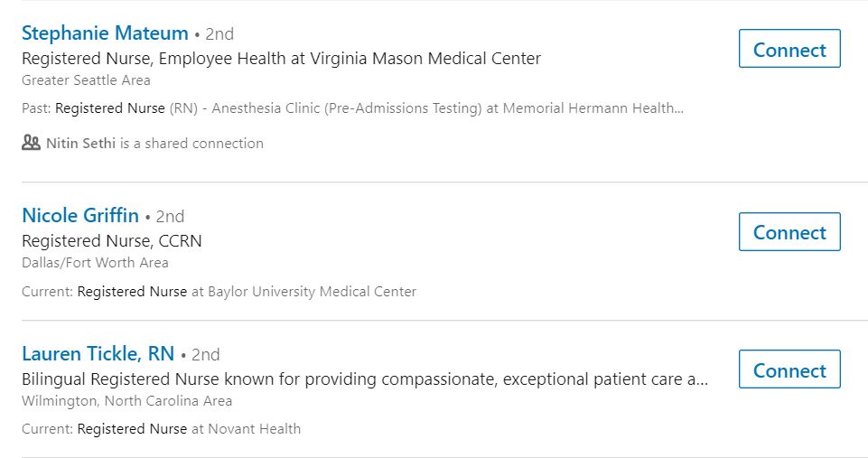The height and width of the screenshot is (458, 868).
Task: Click the Bilingual Registered Nurse headline
Action: (x=364, y=379)
